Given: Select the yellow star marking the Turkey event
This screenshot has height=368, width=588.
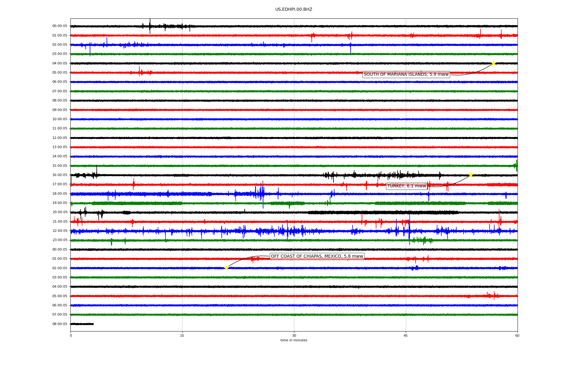Looking at the screenshot, I should click(471, 175).
